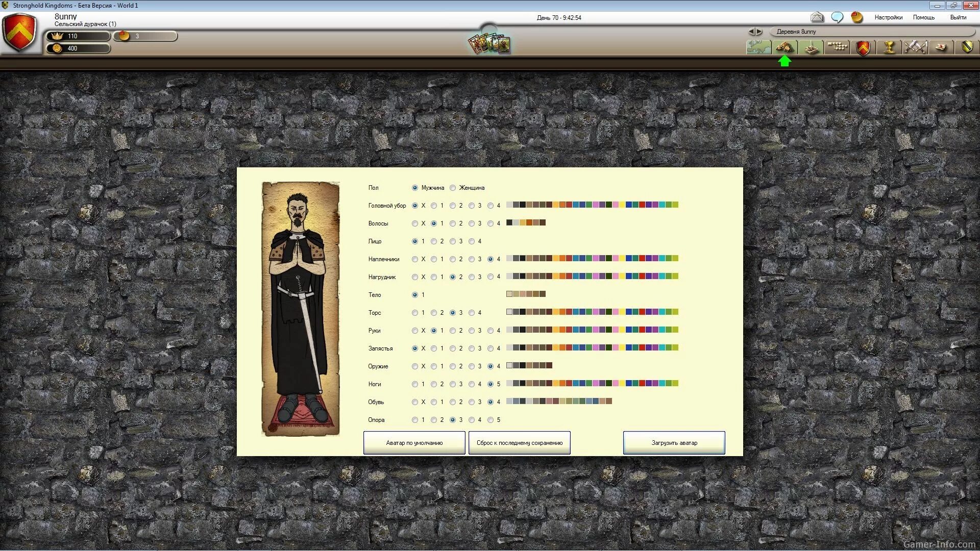Open the chat speech bubble icon

[x=837, y=17]
